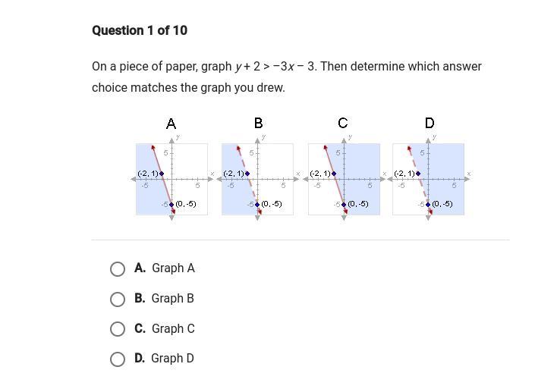Select the radio button for answer A
The height and width of the screenshot is (392, 557).
(x=118, y=269)
